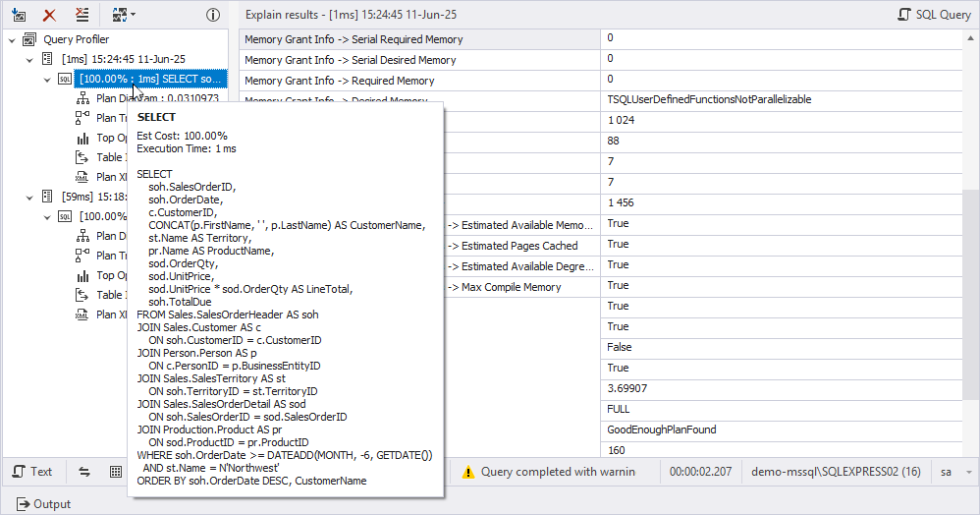Expand or collapse the 59ms session node
Image resolution: width=980 pixels, height=515 pixels.
(29, 197)
